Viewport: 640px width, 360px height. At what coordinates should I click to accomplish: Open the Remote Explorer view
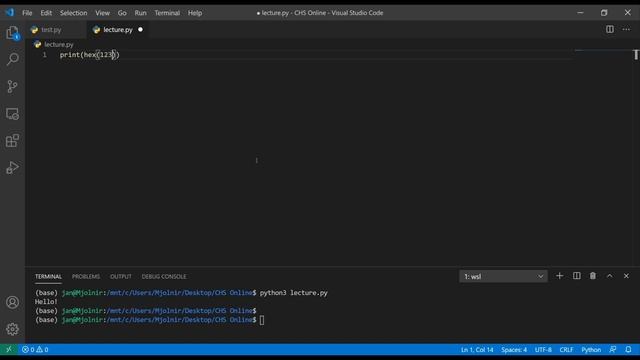[x=12, y=114]
